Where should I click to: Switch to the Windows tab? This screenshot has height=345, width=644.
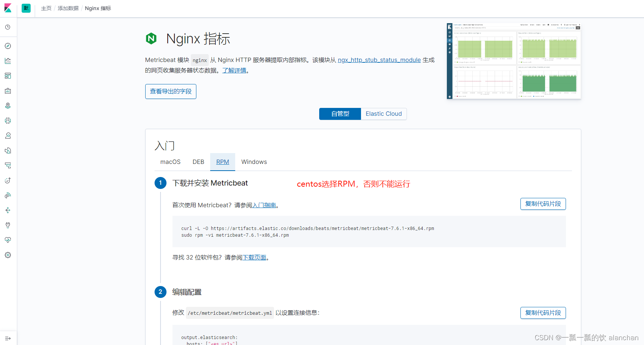click(254, 162)
